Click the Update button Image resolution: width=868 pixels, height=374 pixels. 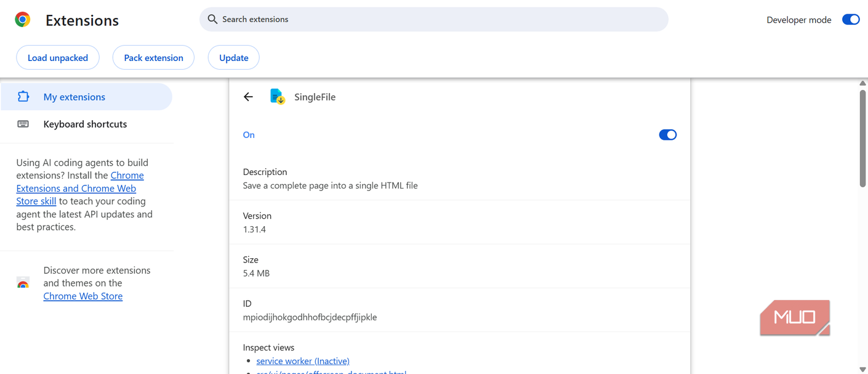pyautogui.click(x=234, y=58)
